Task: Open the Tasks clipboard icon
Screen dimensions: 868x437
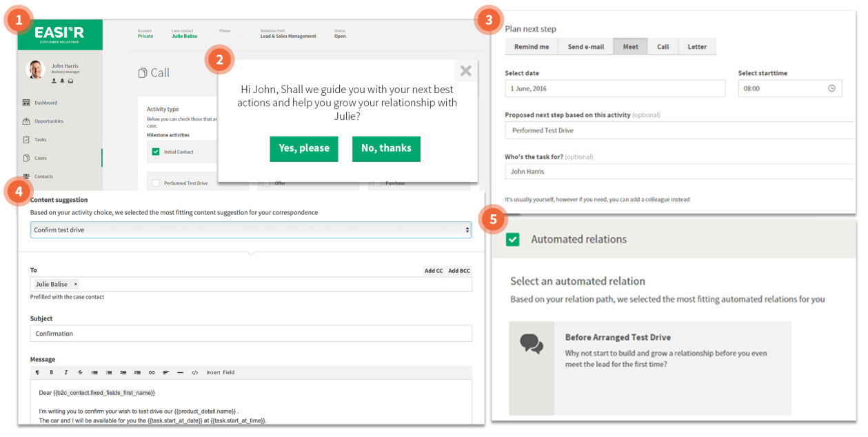Action: coord(26,139)
